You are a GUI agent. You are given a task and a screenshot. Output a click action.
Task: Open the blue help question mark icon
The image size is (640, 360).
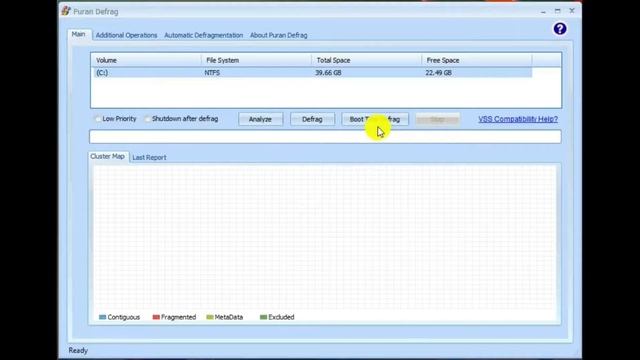point(560,29)
